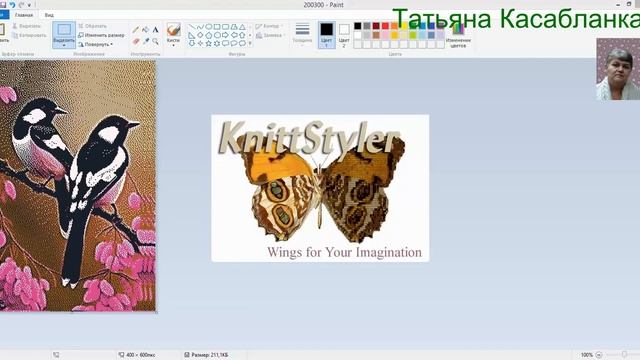640x360 pixels.
Task: Choose the black palette color
Action: (x=358, y=26)
